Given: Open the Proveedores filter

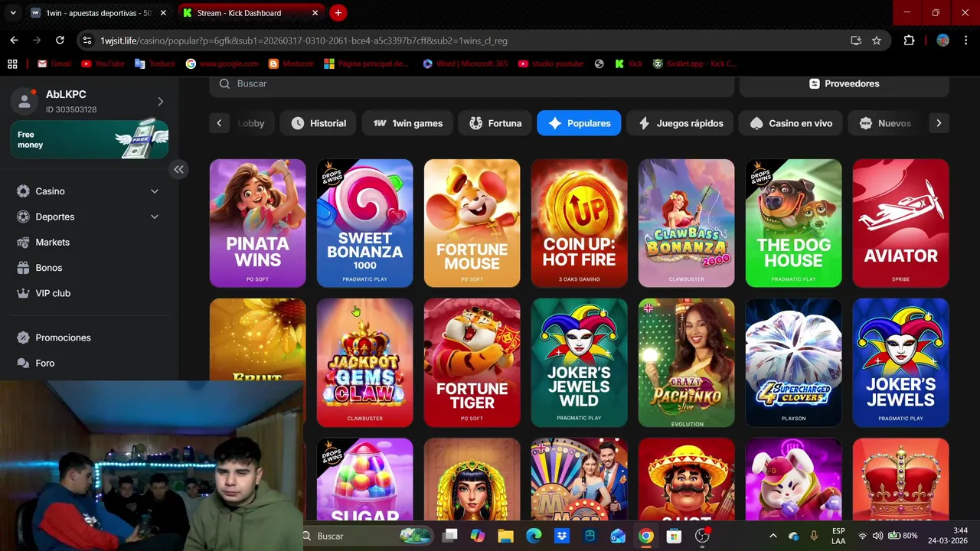Looking at the screenshot, I should [x=844, y=83].
